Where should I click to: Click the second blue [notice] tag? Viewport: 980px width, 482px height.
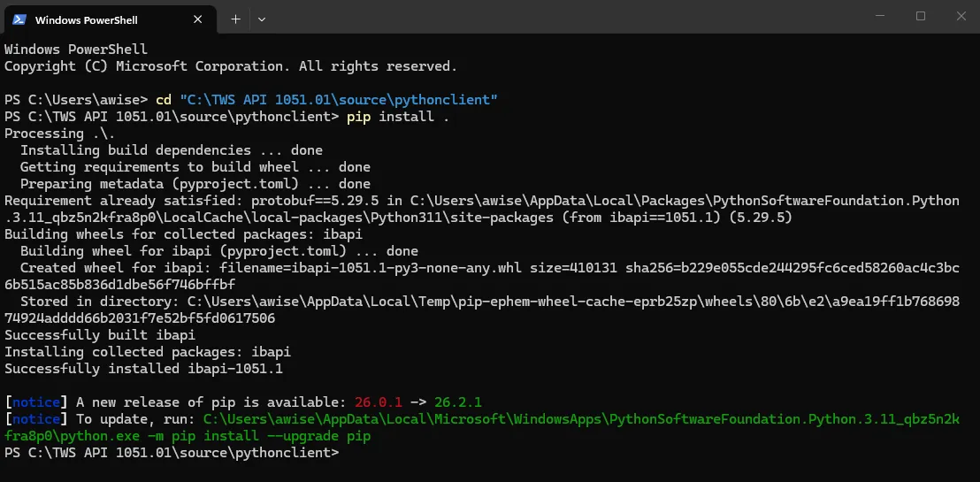[36, 419]
